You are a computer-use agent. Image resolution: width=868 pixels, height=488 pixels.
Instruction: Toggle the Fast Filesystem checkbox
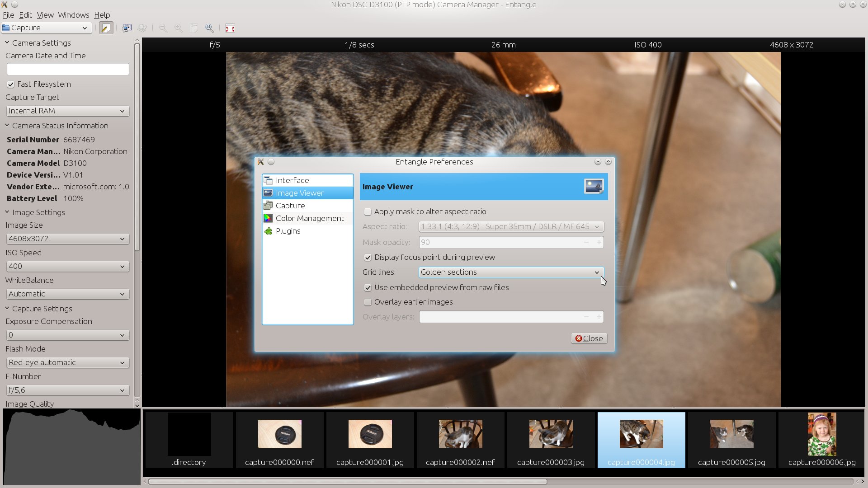11,84
